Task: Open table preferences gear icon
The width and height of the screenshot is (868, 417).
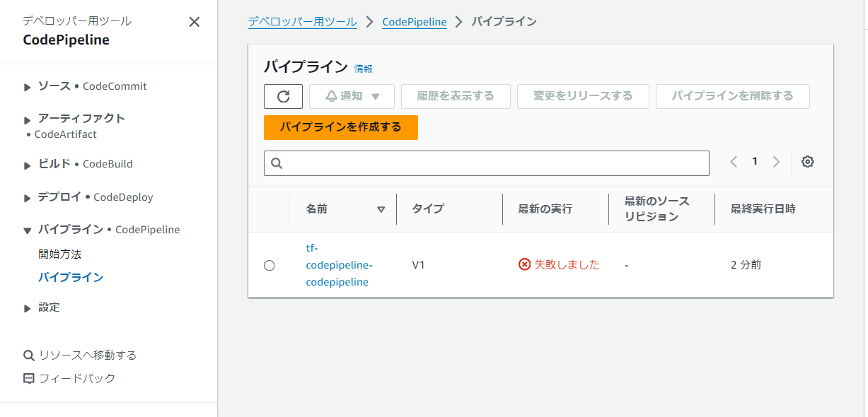Action: [x=808, y=162]
